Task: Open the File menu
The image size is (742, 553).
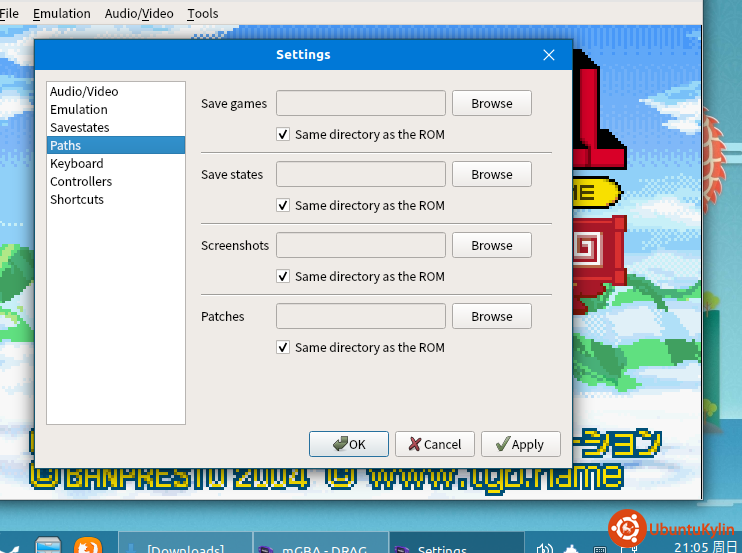Action: pyautogui.click(x=9, y=13)
